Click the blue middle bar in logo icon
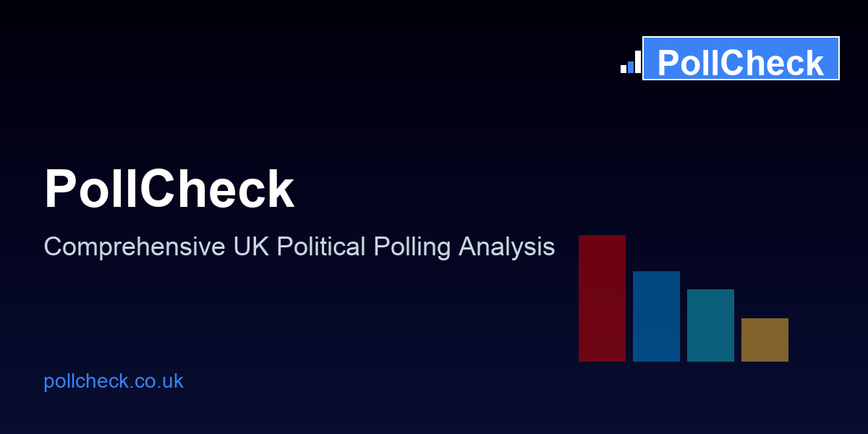This screenshot has height=434, width=868. pyautogui.click(x=631, y=67)
